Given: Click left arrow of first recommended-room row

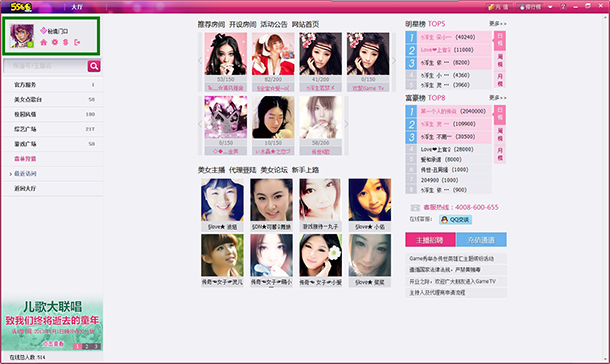Looking at the screenshot, I should coord(200,60).
